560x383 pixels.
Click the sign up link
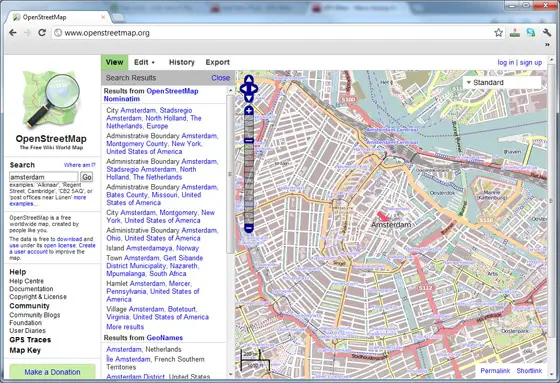pos(531,63)
